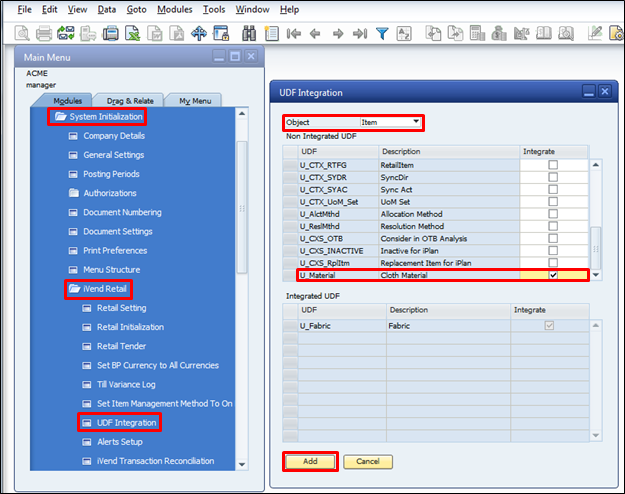Click Main Menu scroll down arrow
Screen dimensions: 625x494
242,464
